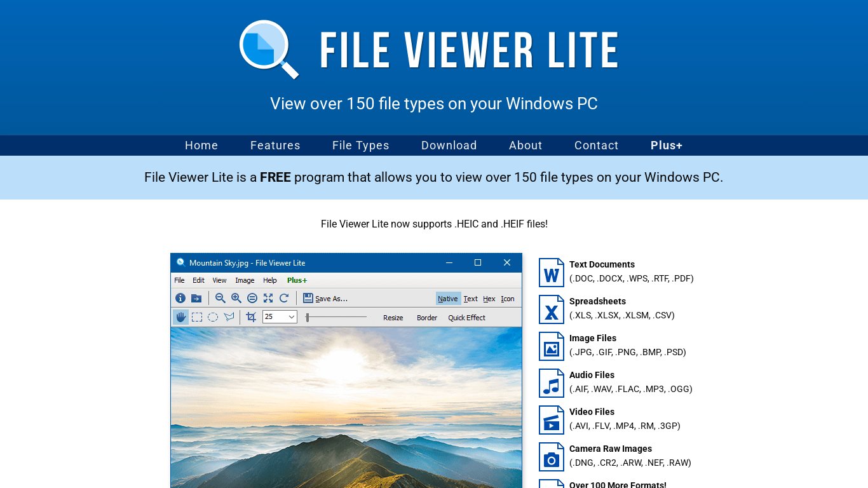Open the File Types page
This screenshot has width=868, height=488.
[361, 146]
